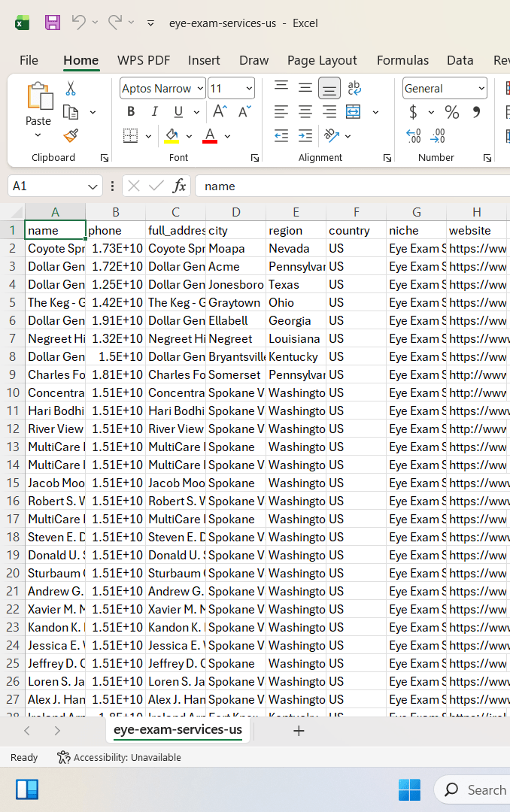The image size is (510, 812).
Task: Toggle Top Align
Action: (281, 86)
